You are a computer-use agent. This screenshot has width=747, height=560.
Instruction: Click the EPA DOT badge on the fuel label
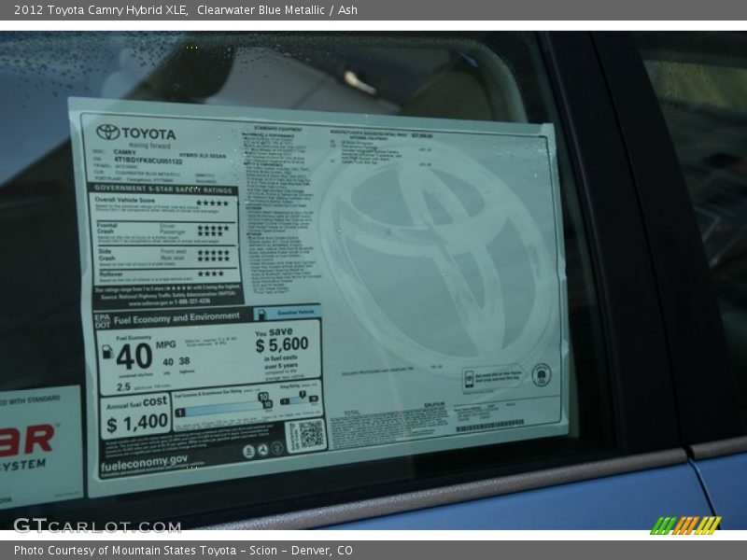pos(101,317)
